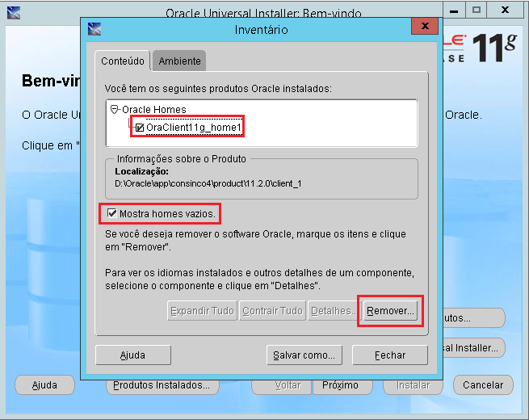The width and height of the screenshot is (529, 420).
Task: Click the Oracle 11g logo
Action: pos(480,48)
